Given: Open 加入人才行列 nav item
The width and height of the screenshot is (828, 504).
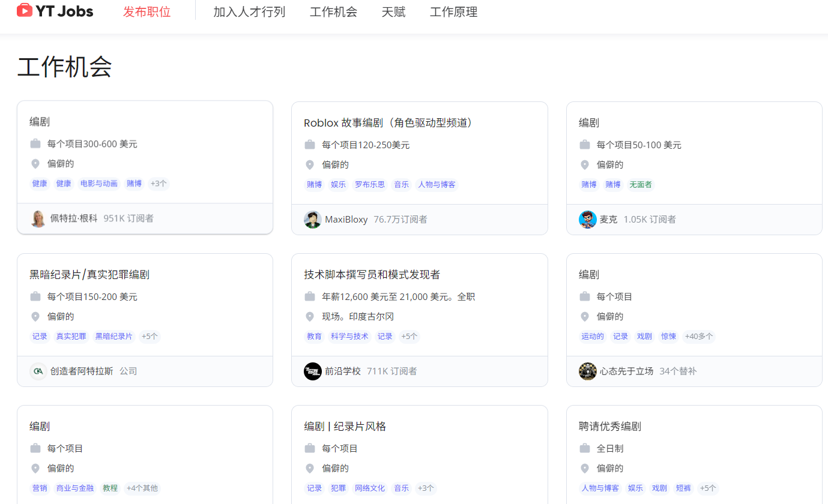Looking at the screenshot, I should click(x=249, y=11).
